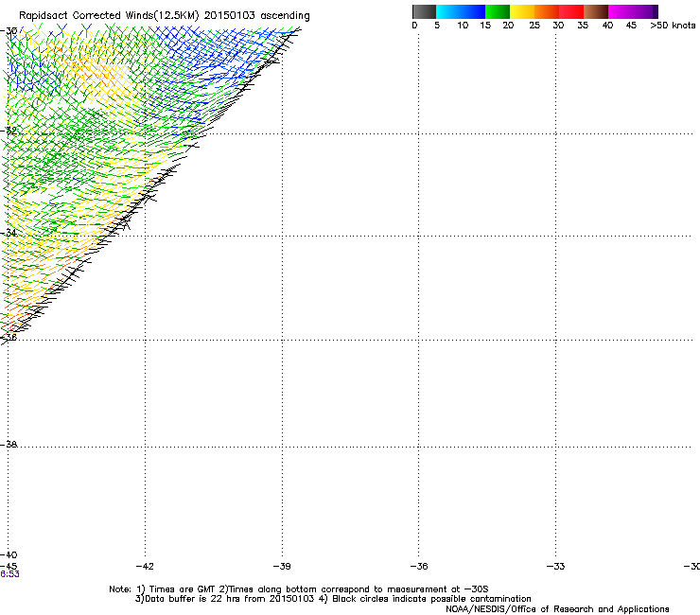Click the '-42' longitude axis label
The image size is (700, 615).
(145, 567)
